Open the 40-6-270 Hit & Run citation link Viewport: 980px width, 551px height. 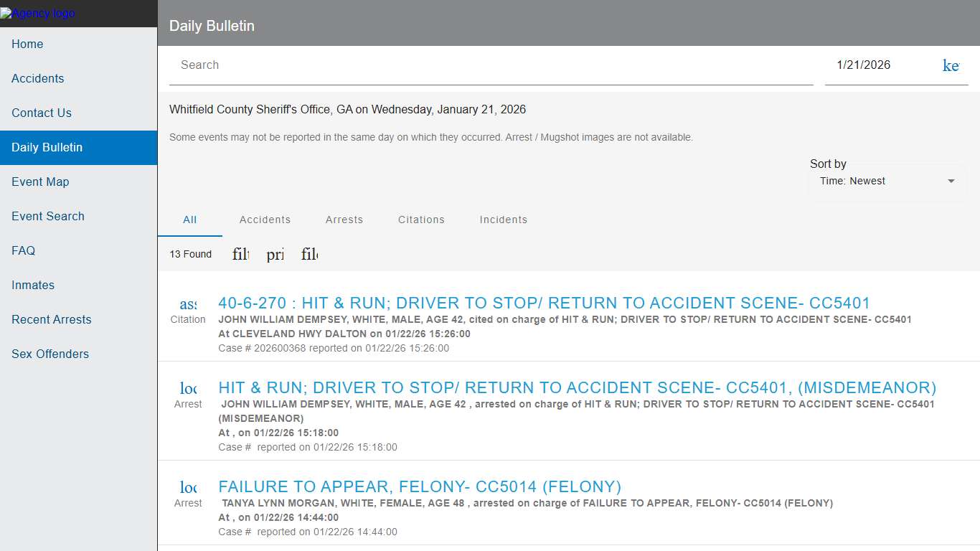(x=544, y=303)
